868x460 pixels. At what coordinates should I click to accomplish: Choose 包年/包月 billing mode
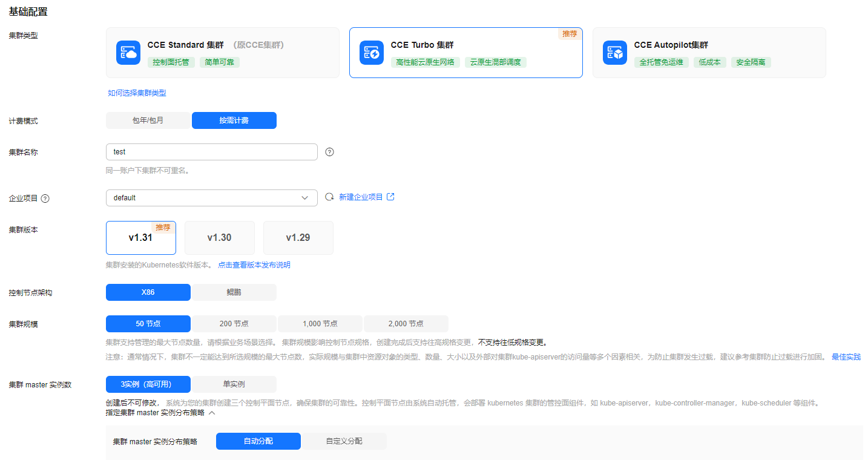coord(148,120)
